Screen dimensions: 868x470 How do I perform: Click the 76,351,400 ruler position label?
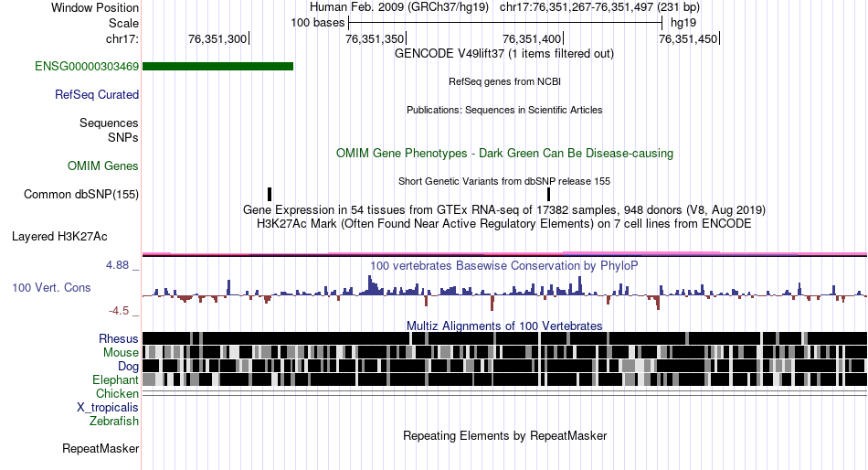532,38
